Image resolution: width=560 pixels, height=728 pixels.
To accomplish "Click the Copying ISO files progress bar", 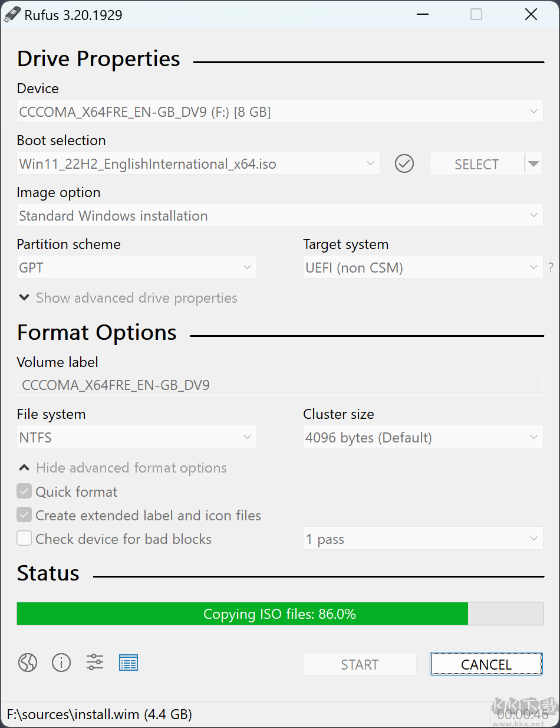I will click(280, 614).
